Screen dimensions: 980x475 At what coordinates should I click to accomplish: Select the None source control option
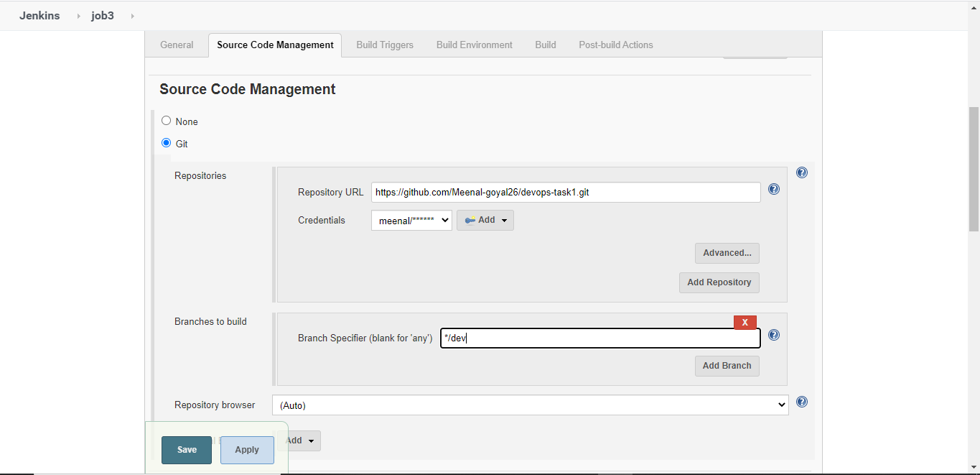pos(166,120)
